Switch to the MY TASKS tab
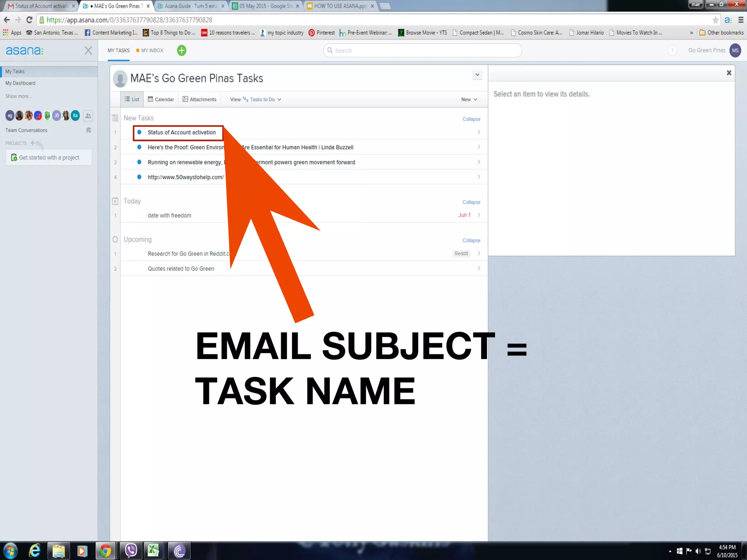Screen dimensions: 747x560 (119, 51)
